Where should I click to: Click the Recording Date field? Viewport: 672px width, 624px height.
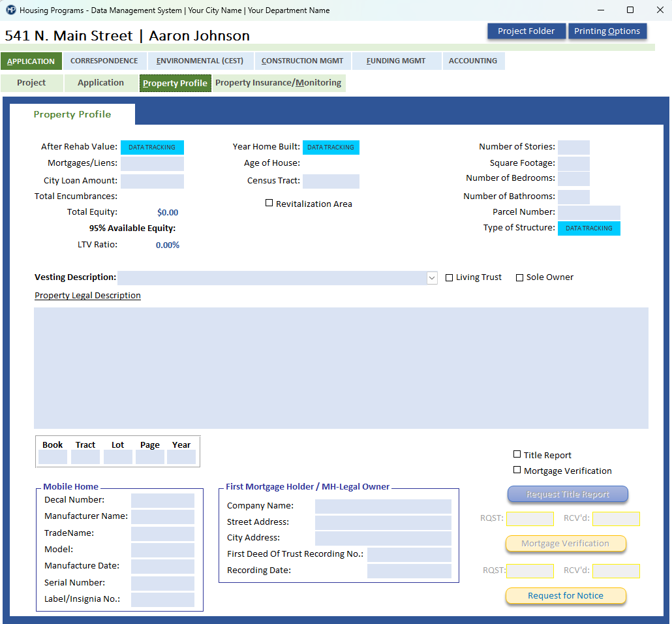point(409,571)
